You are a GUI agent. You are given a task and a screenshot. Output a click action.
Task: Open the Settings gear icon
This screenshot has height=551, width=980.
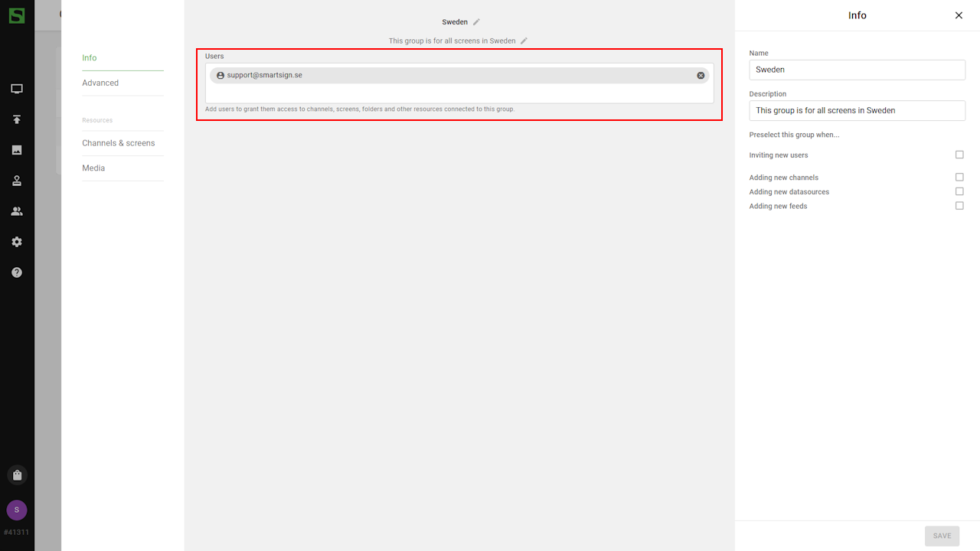click(x=17, y=242)
